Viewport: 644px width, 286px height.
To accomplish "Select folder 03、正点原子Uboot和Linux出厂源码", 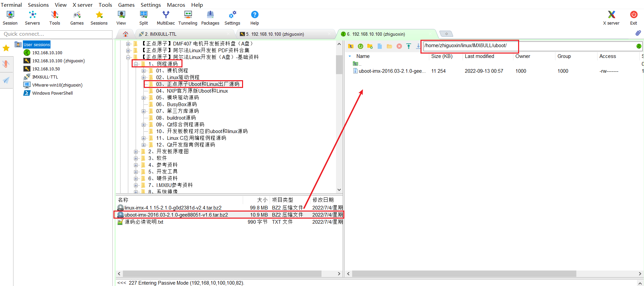I will point(198,84).
